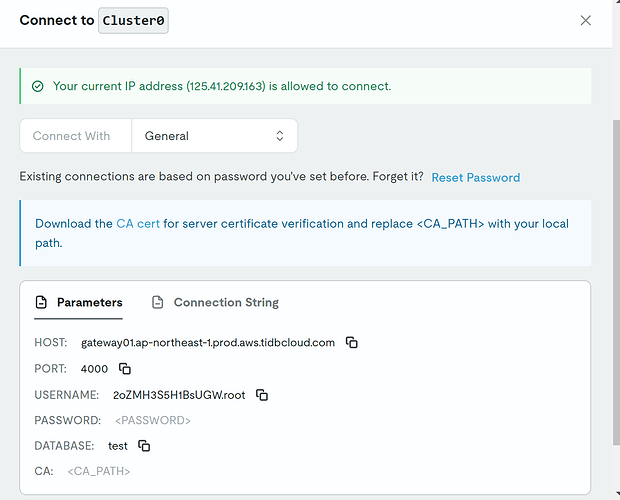
Task: Copy the PORT number 4000
Action: [125, 369]
